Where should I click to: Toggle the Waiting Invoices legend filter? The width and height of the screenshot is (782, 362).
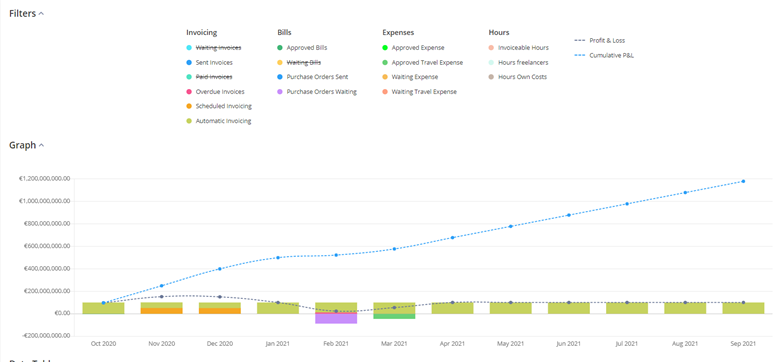(218, 48)
